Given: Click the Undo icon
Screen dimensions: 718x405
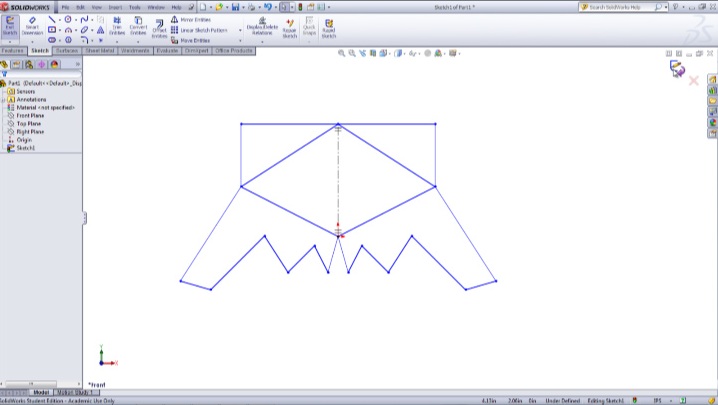Looking at the screenshot, I should click(268, 7).
